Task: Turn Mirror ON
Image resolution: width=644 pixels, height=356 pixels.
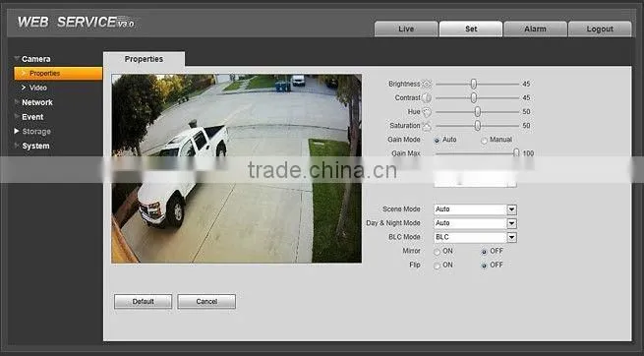Action: [x=437, y=252]
